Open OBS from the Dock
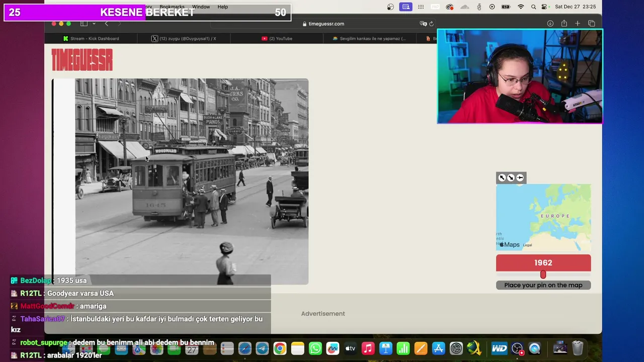The width and height of the screenshot is (644, 362). (x=517, y=348)
